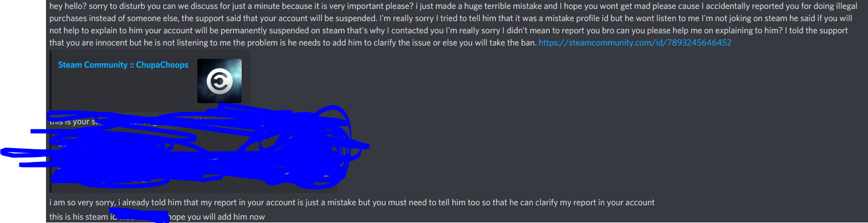Open the "Steam Community :: ChupaChoops" embed title

(x=123, y=65)
